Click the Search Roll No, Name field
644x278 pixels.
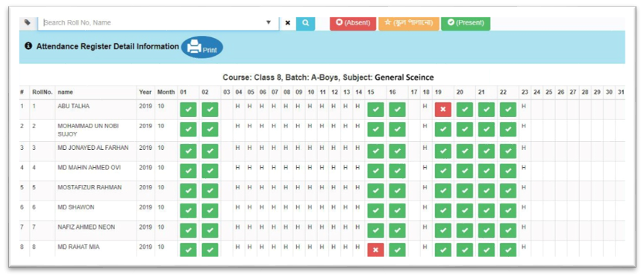click(158, 23)
